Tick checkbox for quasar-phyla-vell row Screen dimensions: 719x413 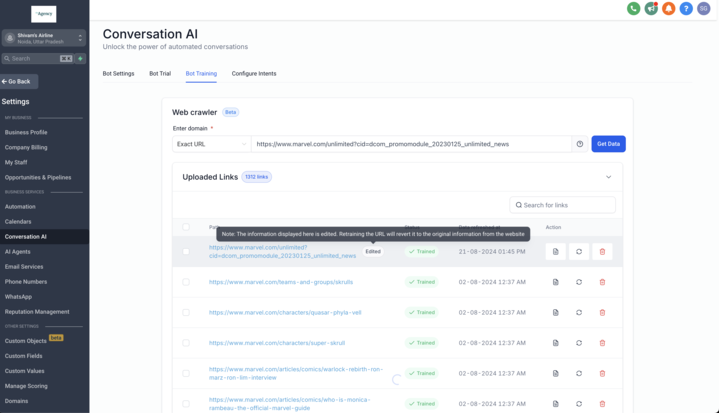click(186, 313)
